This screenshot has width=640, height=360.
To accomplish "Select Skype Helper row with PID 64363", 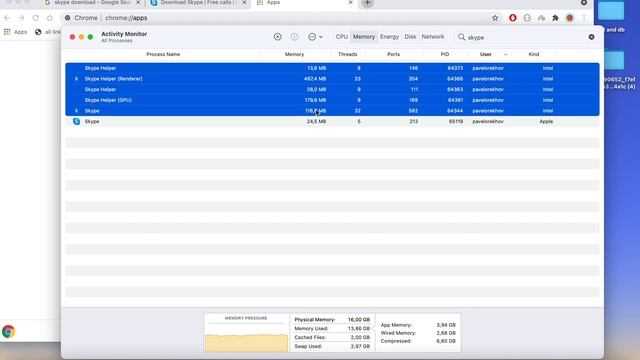I will [332, 89].
